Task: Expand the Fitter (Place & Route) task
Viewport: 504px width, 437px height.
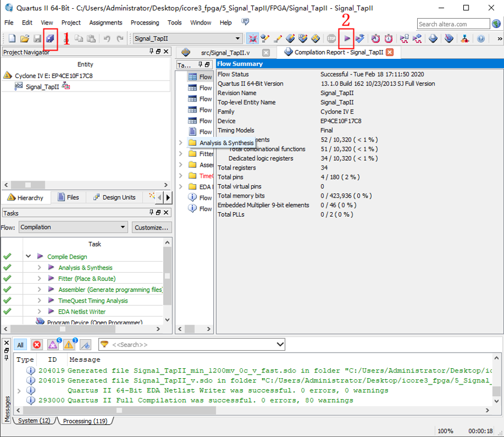Action: coord(39,279)
